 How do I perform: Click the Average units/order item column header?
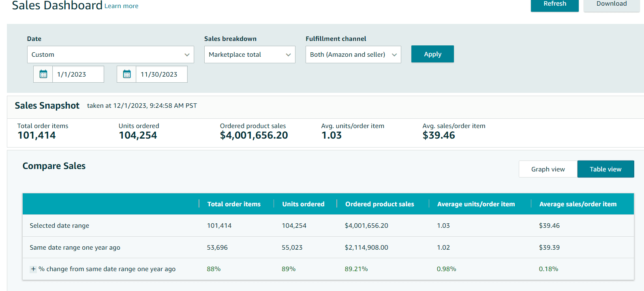click(x=476, y=204)
